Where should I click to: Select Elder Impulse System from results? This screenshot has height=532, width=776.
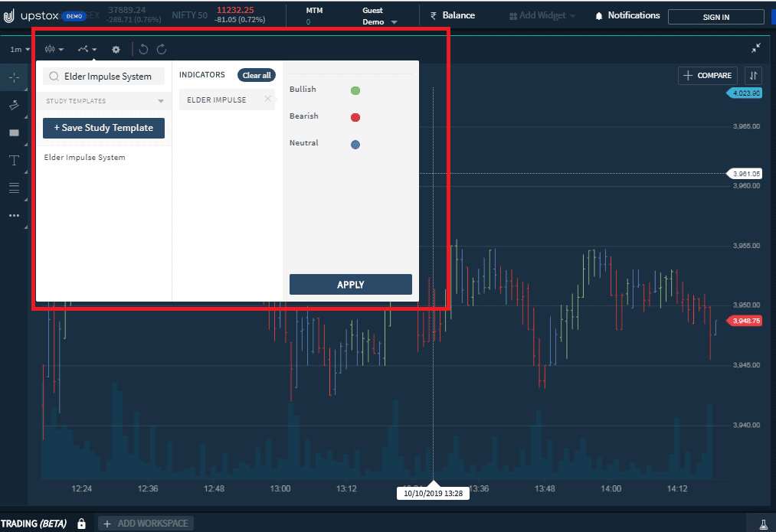click(84, 157)
